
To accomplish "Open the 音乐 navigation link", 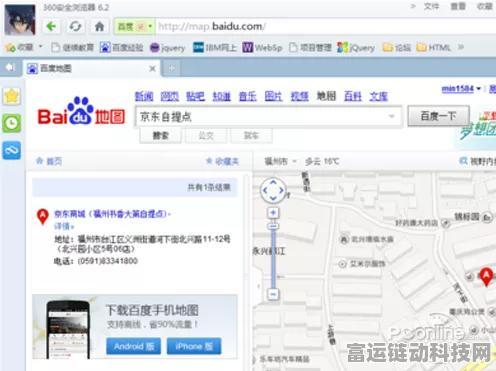I will 248,96.
